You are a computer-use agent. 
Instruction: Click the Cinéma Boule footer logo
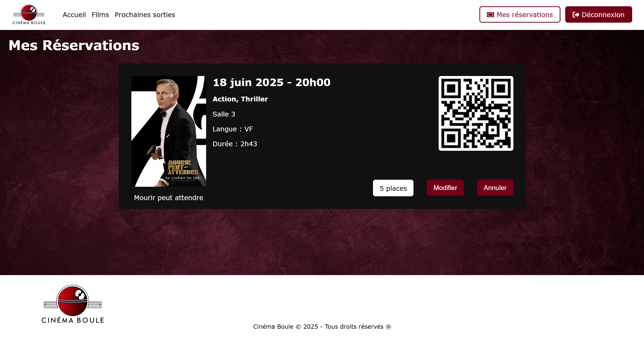click(x=73, y=304)
